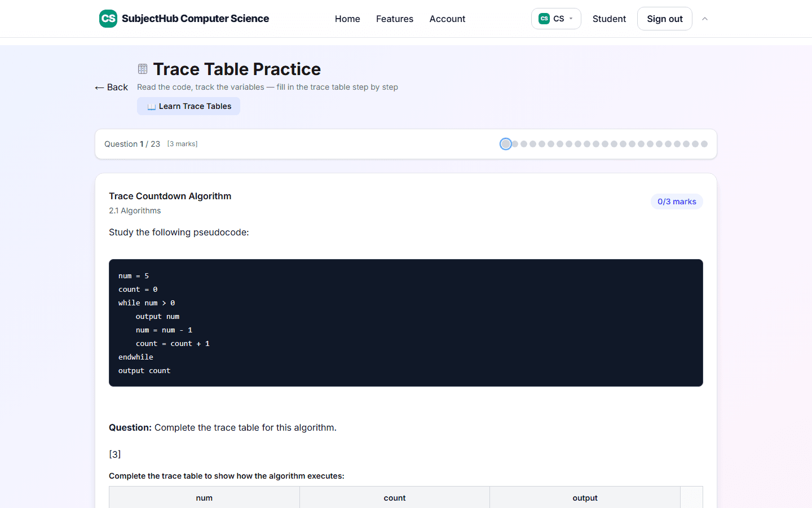Click the green CS SubjectHub logo icon
The height and width of the screenshot is (508, 812).
pyautogui.click(x=108, y=19)
